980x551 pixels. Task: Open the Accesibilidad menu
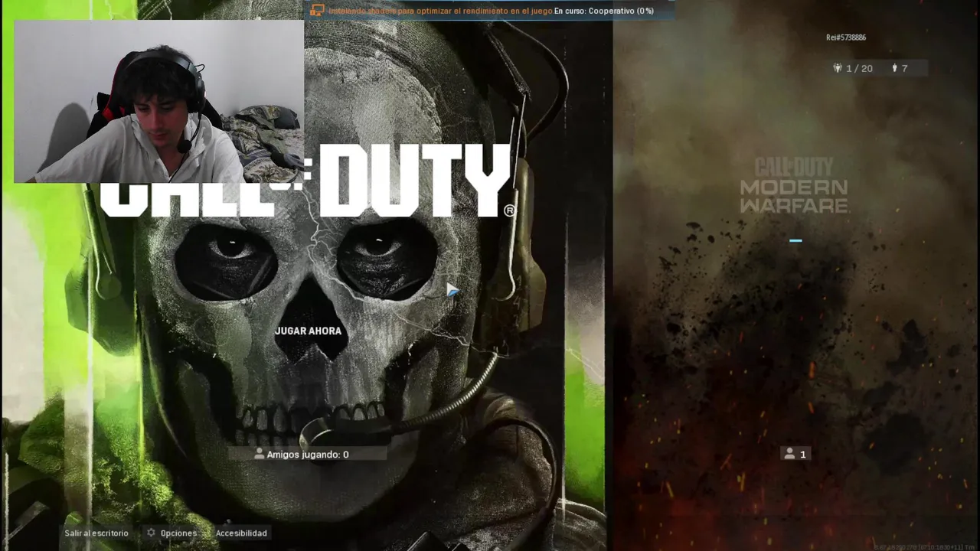(x=241, y=533)
